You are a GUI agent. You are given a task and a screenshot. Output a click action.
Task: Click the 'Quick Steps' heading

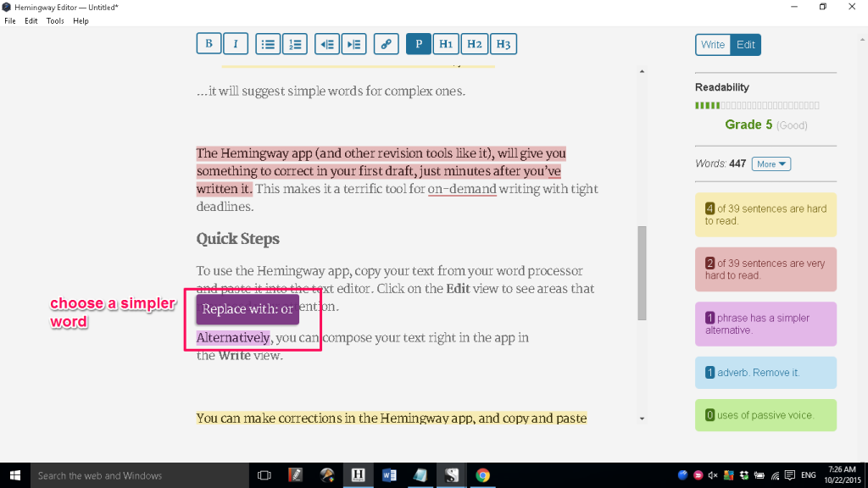[x=238, y=239]
